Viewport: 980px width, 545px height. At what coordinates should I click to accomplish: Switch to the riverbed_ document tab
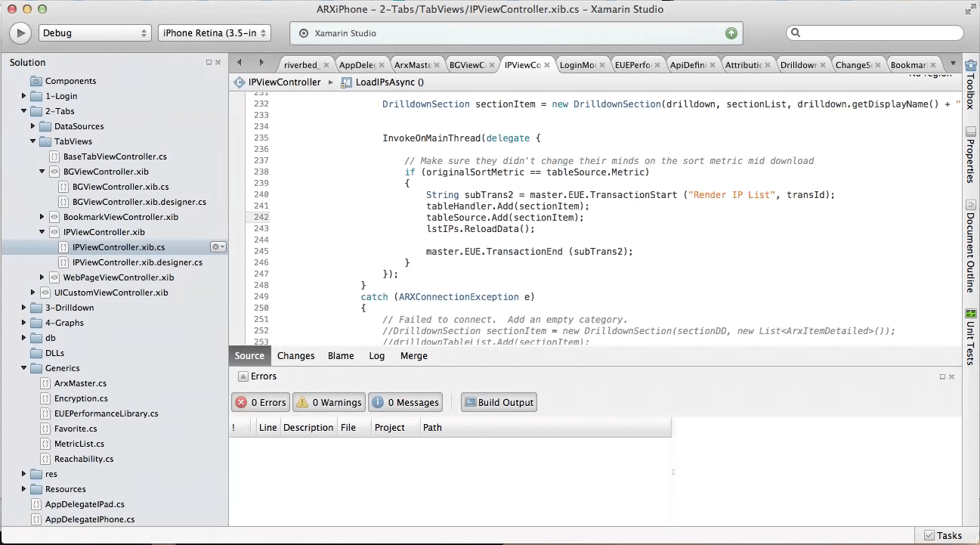click(x=302, y=65)
